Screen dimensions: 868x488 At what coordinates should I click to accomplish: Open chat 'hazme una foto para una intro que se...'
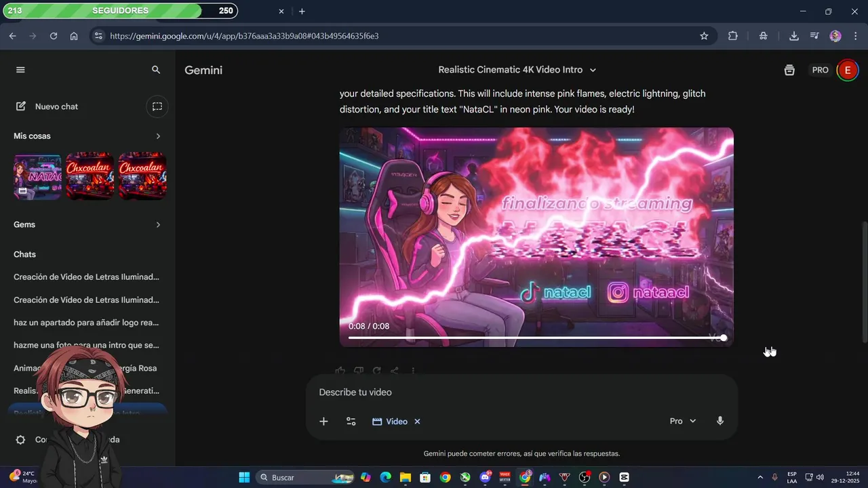[87, 345]
